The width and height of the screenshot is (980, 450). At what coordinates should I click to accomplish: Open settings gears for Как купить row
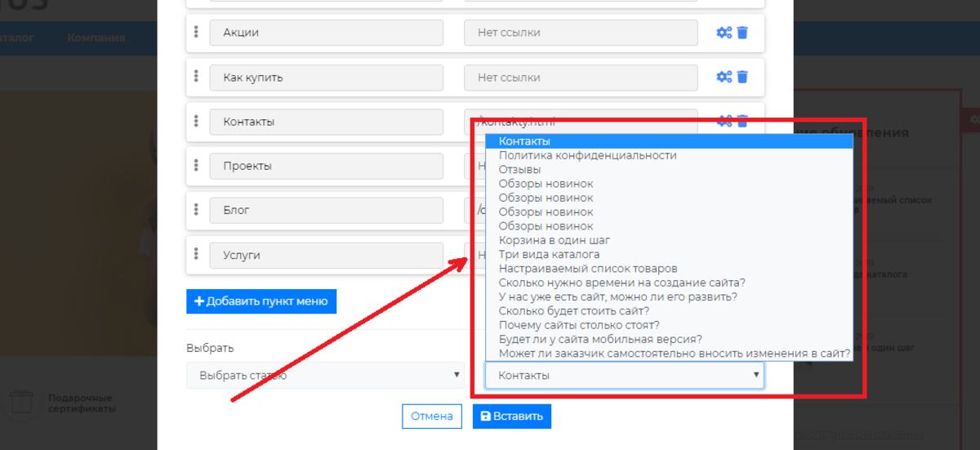pyautogui.click(x=724, y=77)
